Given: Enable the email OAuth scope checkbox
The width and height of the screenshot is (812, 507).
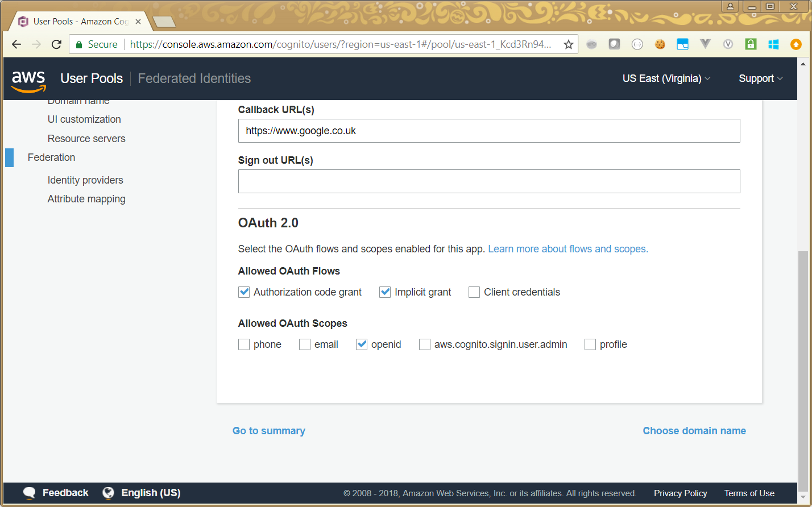Looking at the screenshot, I should point(305,344).
